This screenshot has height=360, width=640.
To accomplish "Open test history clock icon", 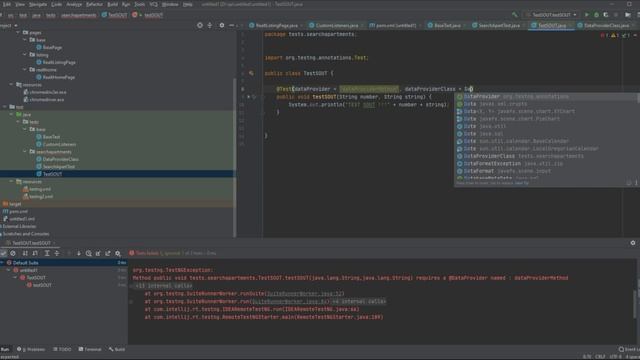I will (x=89, y=253).
